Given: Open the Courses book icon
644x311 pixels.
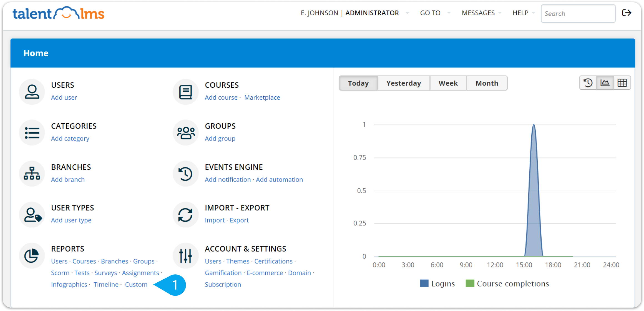Looking at the screenshot, I should [x=185, y=92].
